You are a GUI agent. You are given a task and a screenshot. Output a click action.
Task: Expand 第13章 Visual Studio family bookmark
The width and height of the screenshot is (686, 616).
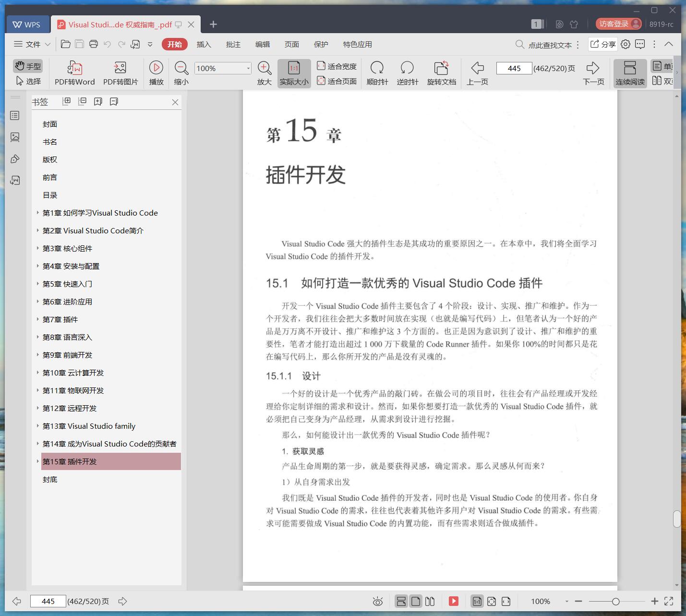click(x=38, y=425)
